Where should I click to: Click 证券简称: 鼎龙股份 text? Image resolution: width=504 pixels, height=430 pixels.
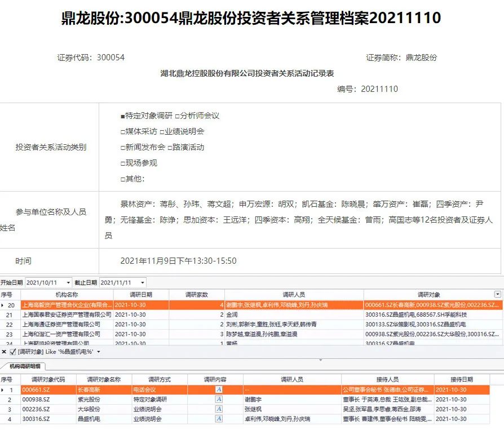click(x=401, y=57)
